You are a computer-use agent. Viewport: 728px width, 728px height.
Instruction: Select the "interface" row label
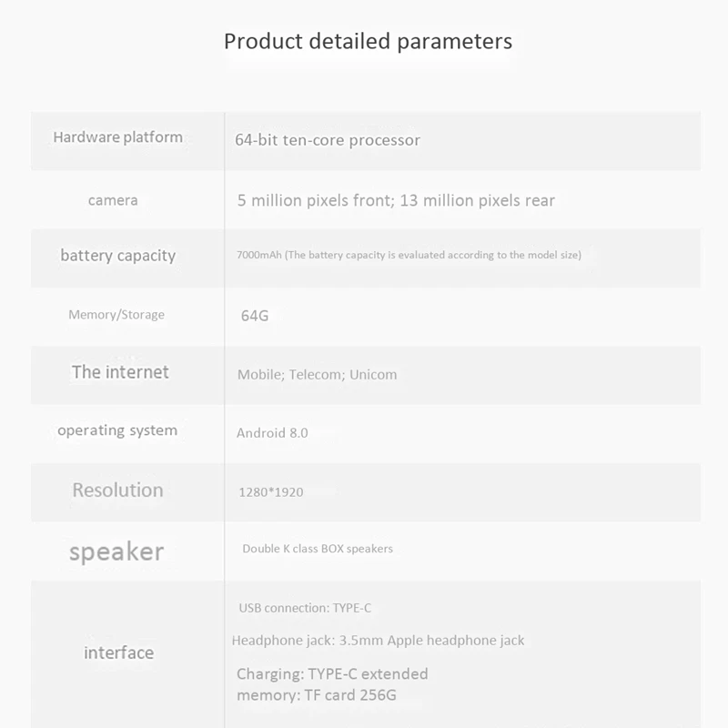pos(119,652)
